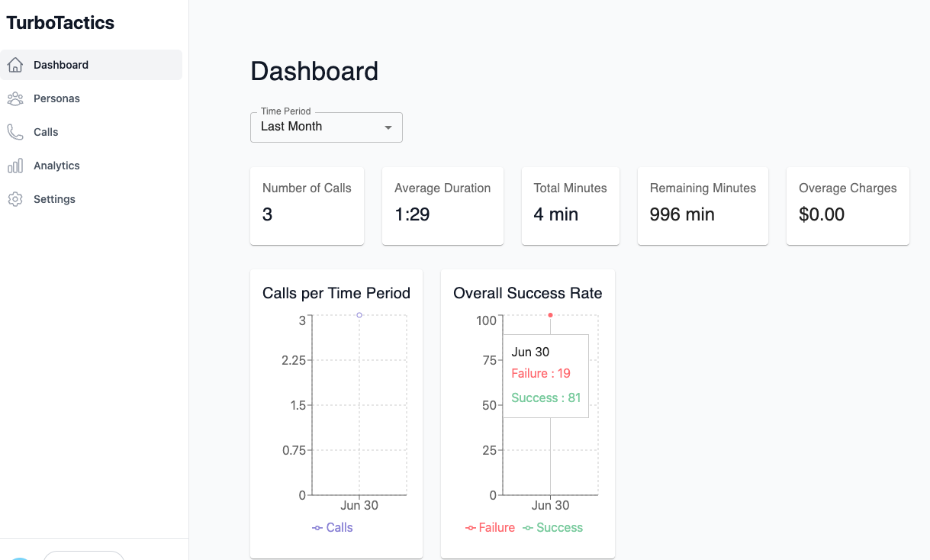Screen dimensions: 930x560
Task: Click the TurboTactics logo text
Action: [x=60, y=23]
